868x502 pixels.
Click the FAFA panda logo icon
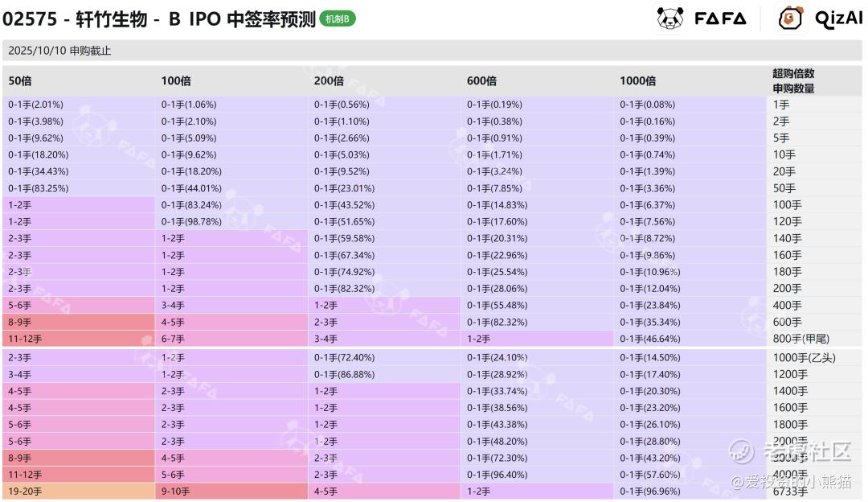point(670,19)
